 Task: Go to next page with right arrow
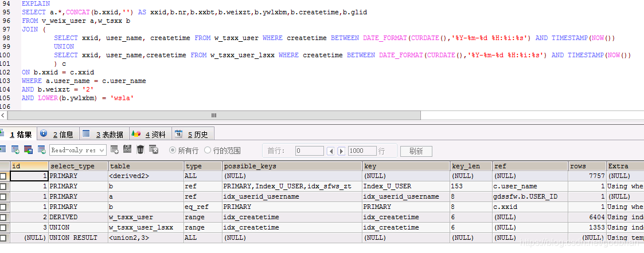[x=341, y=151]
